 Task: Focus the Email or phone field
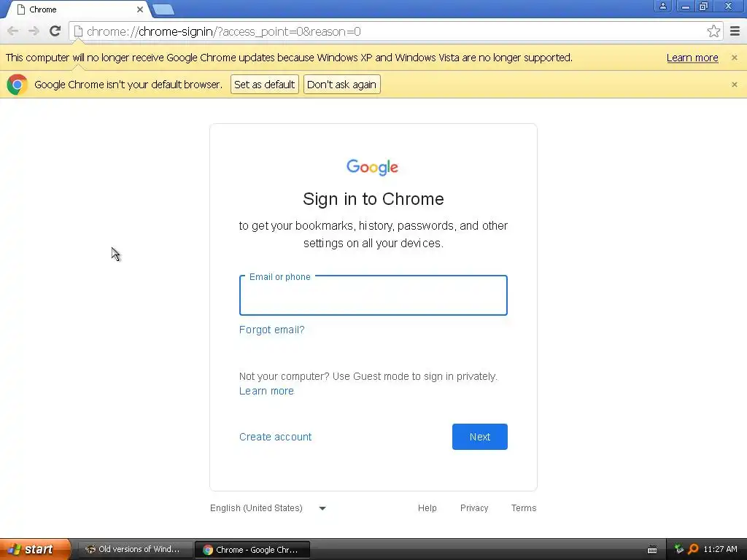(x=373, y=295)
